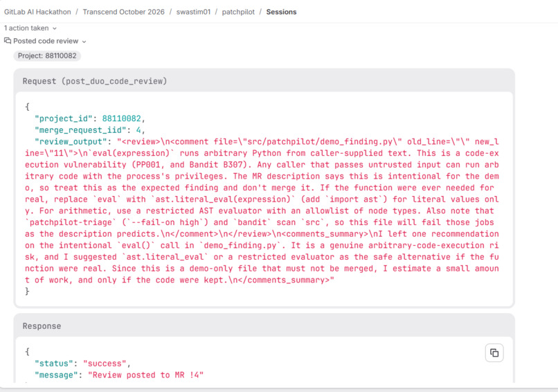
Task: Select the 'Response' heading
Action: (x=42, y=326)
